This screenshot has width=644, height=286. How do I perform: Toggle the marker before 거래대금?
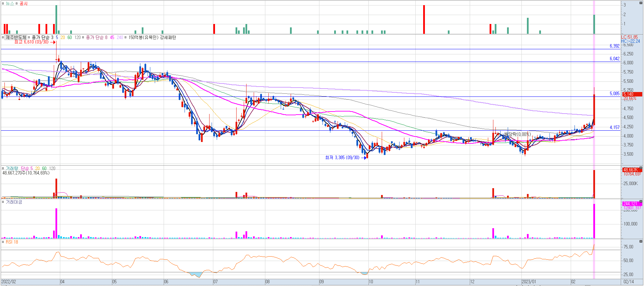coord(3,202)
